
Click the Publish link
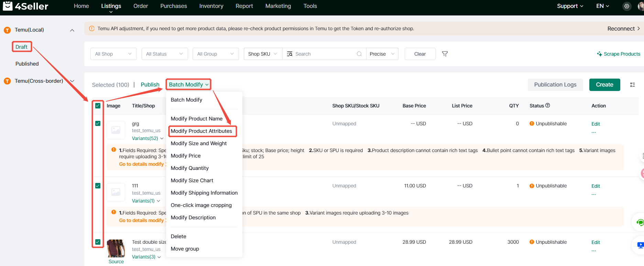click(150, 84)
